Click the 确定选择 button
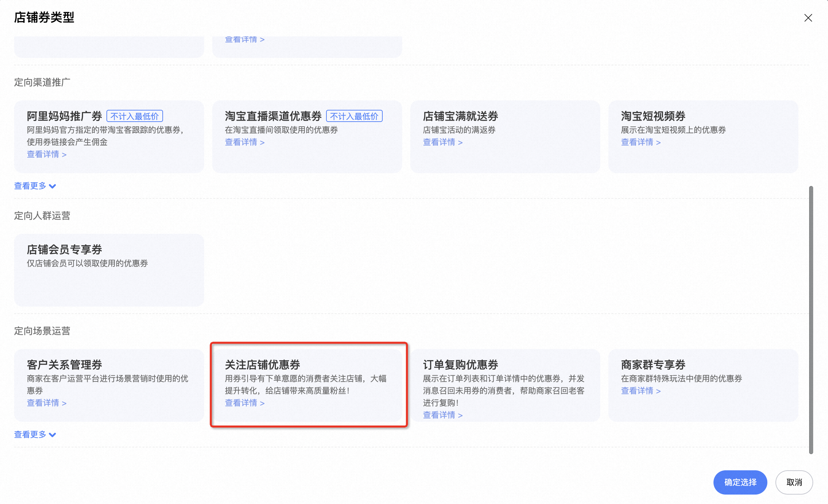 (x=740, y=482)
